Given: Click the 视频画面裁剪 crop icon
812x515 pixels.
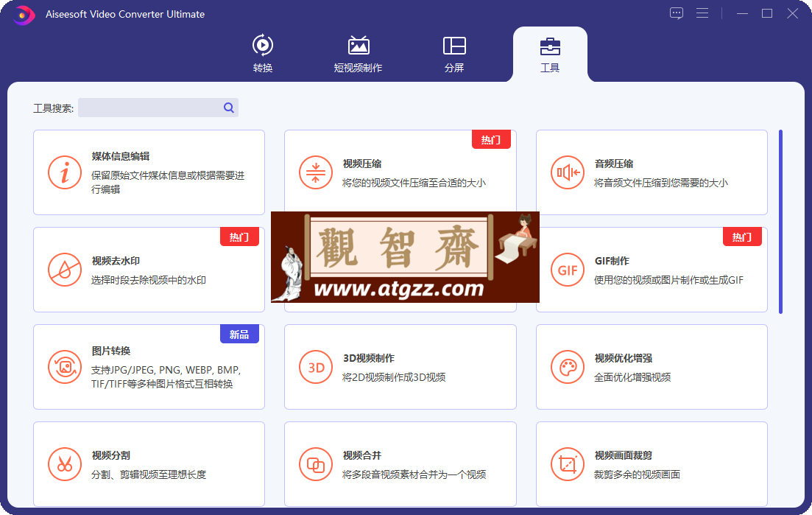Looking at the screenshot, I should [568, 464].
